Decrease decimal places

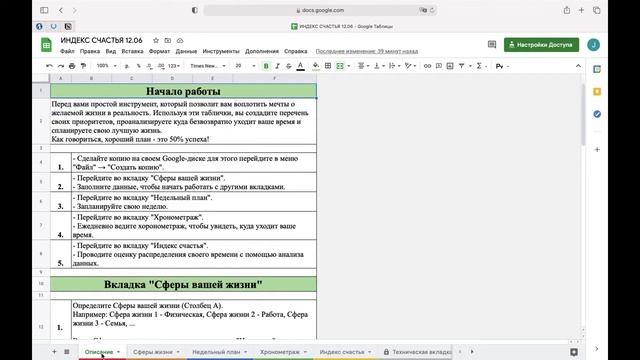149,66
